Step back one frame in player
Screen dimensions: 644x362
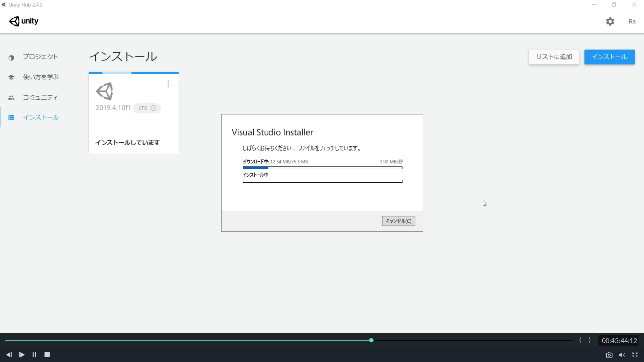click(x=9, y=355)
